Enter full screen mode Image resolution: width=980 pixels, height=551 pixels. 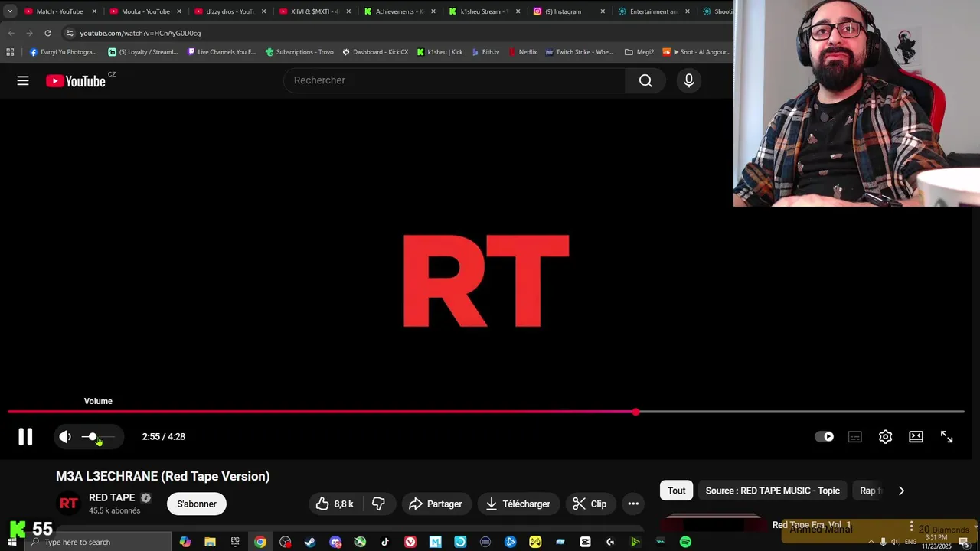[947, 437]
